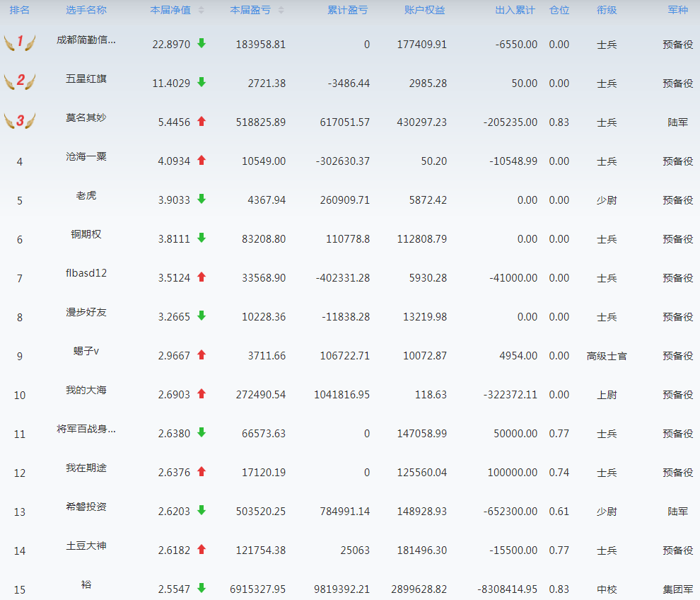
Task: Select 少尉 in the 老虎 row
Action: (607, 200)
